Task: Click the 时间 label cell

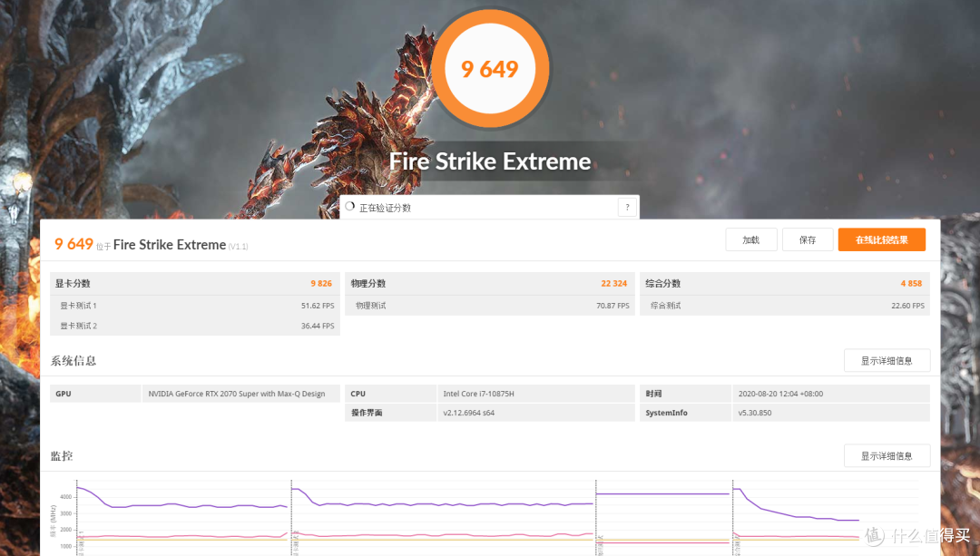Action: [x=686, y=394]
